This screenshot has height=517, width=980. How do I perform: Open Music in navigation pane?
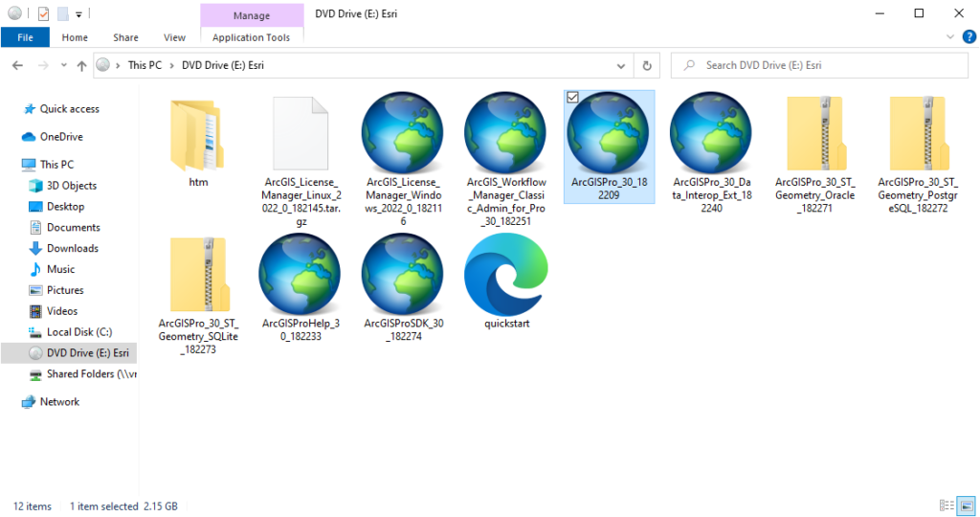pos(60,269)
